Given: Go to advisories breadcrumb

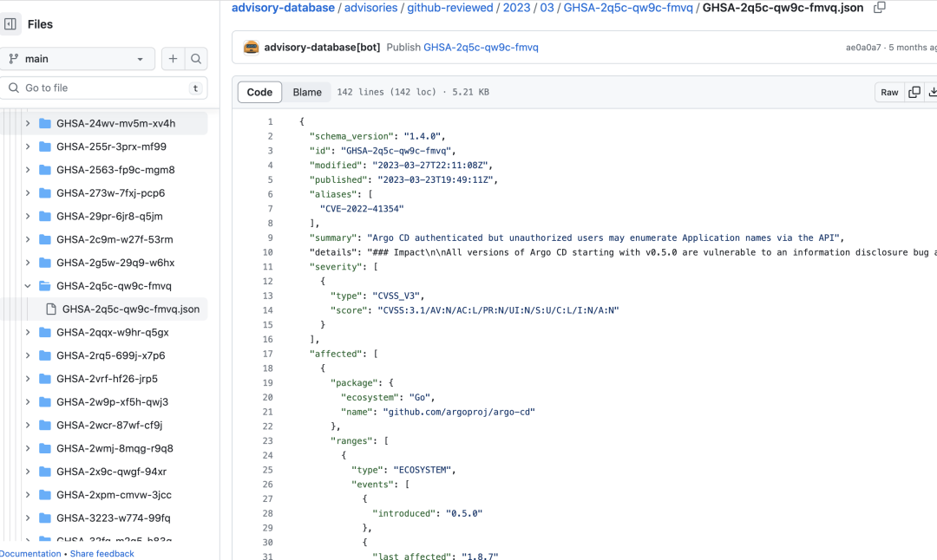Looking at the screenshot, I should coord(370,8).
